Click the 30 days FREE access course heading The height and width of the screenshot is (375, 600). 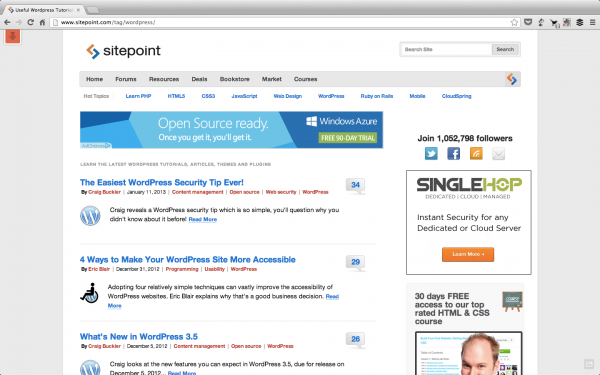(x=452, y=309)
